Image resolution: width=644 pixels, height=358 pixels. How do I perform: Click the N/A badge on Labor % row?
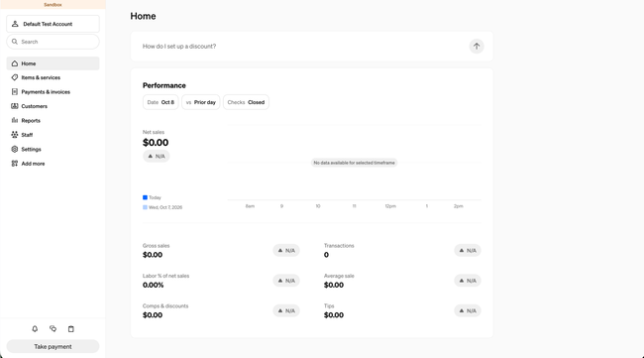click(286, 281)
